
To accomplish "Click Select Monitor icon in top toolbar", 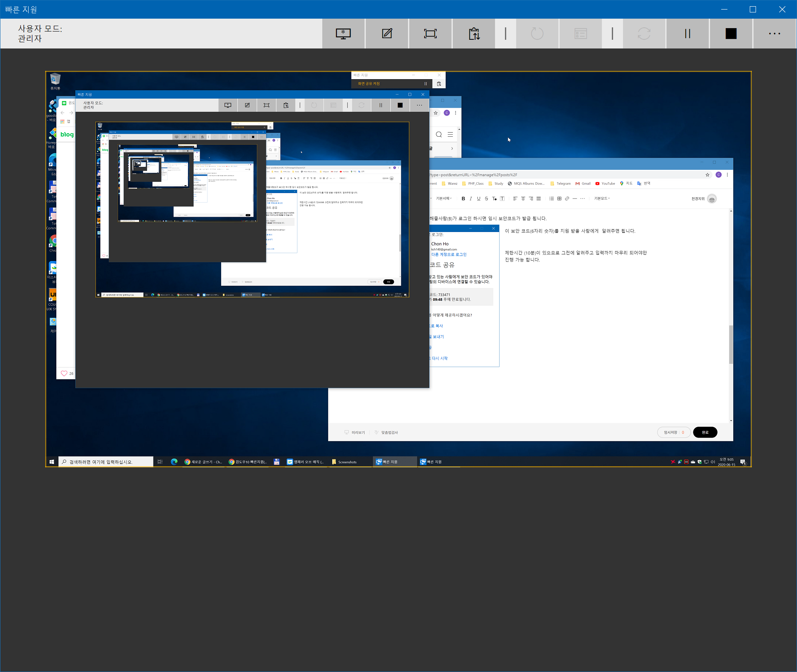I will pos(343,34).
